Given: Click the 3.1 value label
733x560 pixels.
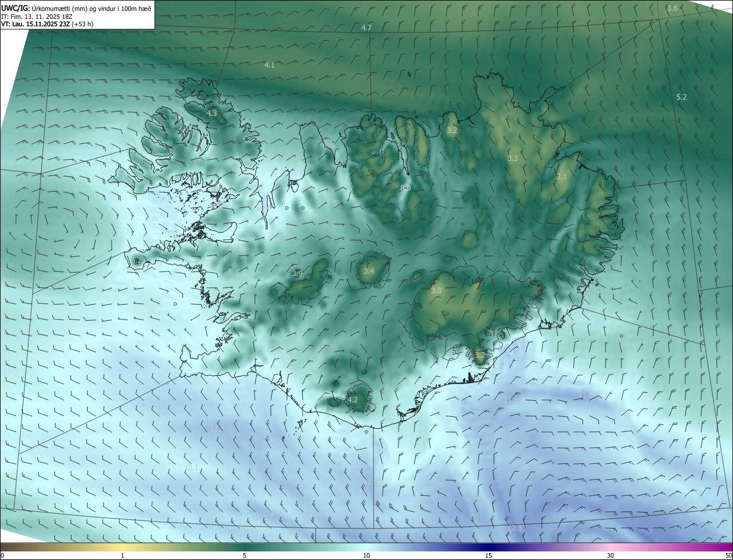Looking at the screenshot, I should tap(561, 177).
